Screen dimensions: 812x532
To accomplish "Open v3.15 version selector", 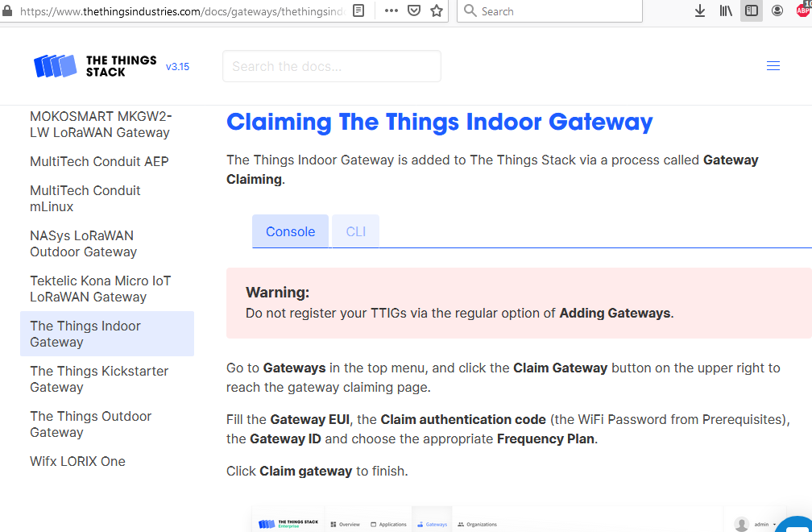I will 177,67.
